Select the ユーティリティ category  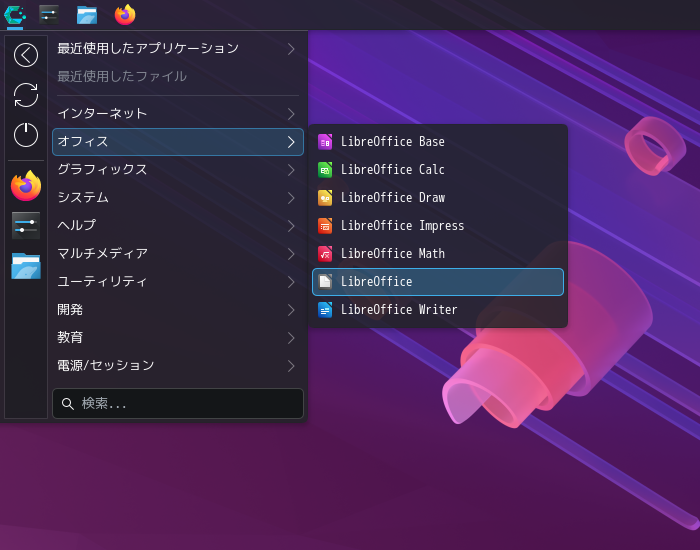pos(178,282)
